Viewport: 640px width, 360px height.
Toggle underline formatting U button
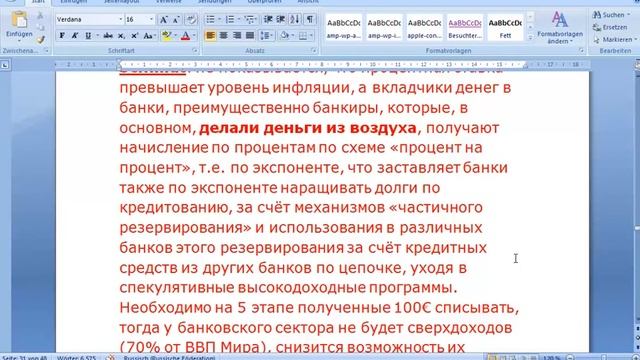[88, 36]
